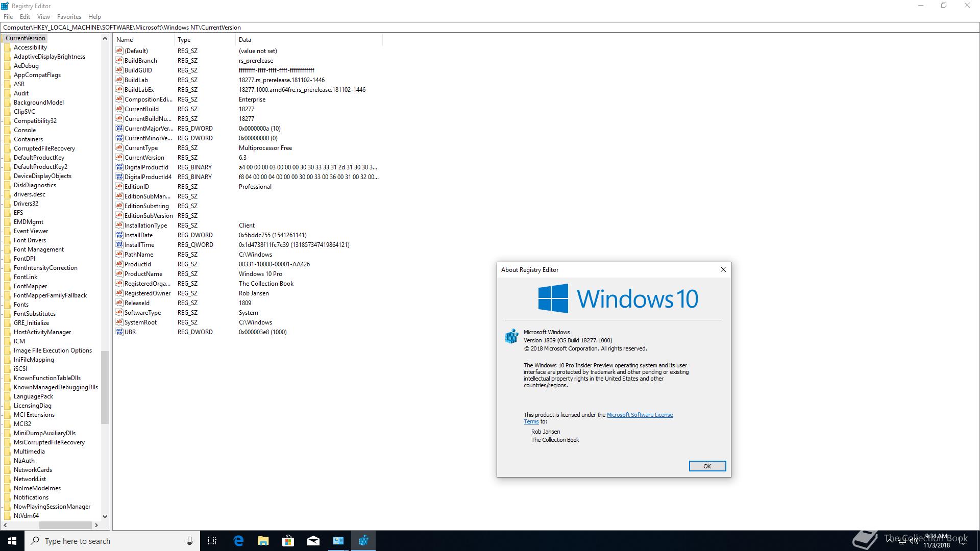Select the CurrentType 'Multiprocessor Free' data
The height and width of the screenshot is (551, 980).
pos(265,147)
